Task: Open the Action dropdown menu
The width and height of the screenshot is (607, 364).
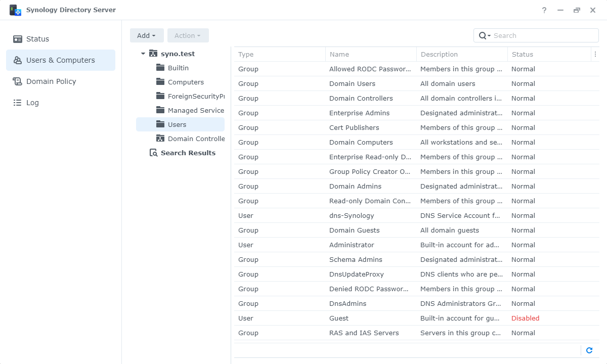Action: click(188, 35)
